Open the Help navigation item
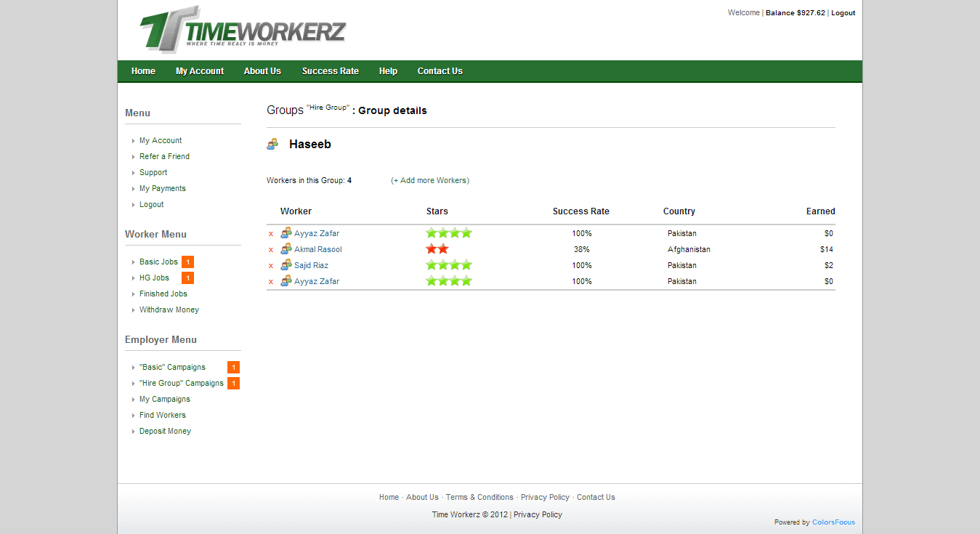980x534 pixels. tap(388, 71)
